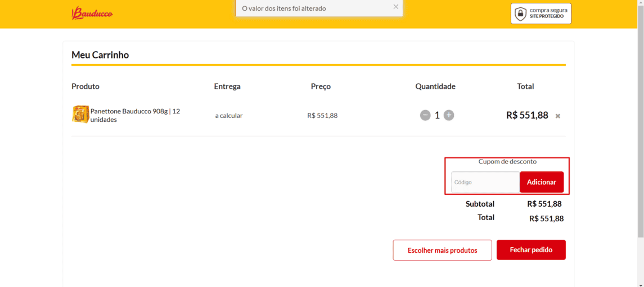
Task: Apply coupon with Adicionar button
Action: (x=541, y=182)
